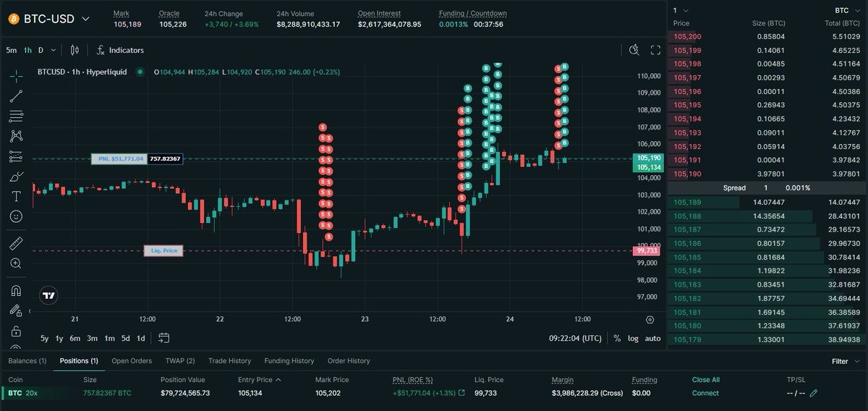Screen dimensions: 868x411
Task: Toggle log scale on price axis
Action: coord(633,338)
